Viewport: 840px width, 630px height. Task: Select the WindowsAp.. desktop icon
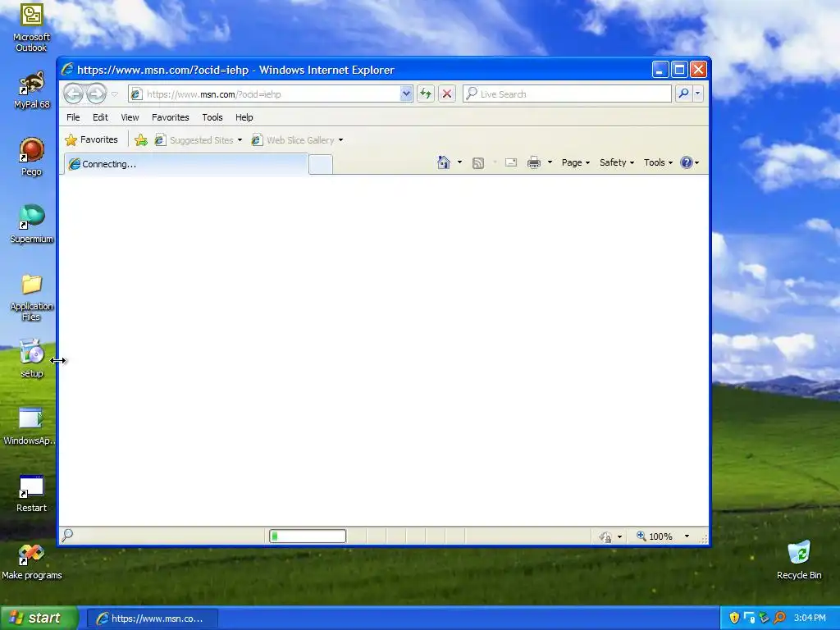click(x=30, y=427)
